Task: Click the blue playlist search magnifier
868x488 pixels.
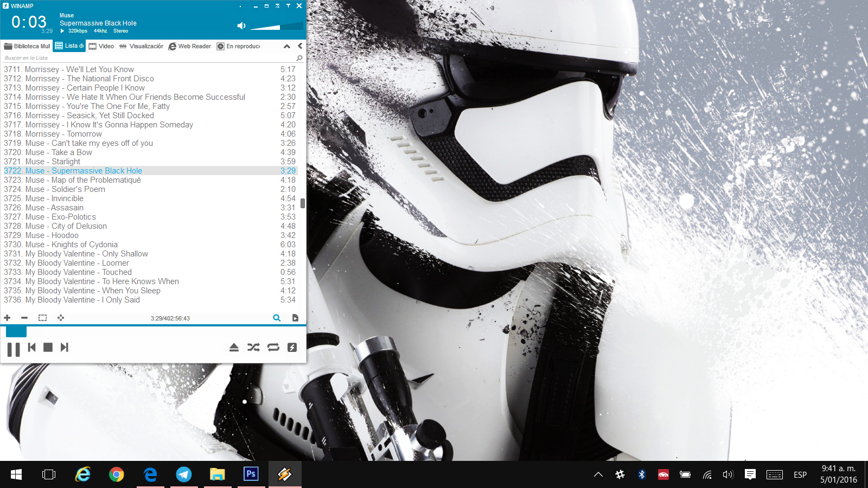Action: point(277,318)
